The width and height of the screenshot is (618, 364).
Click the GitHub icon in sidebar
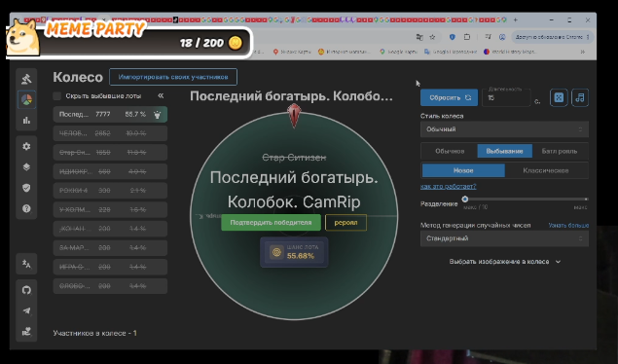pos(26,290)
